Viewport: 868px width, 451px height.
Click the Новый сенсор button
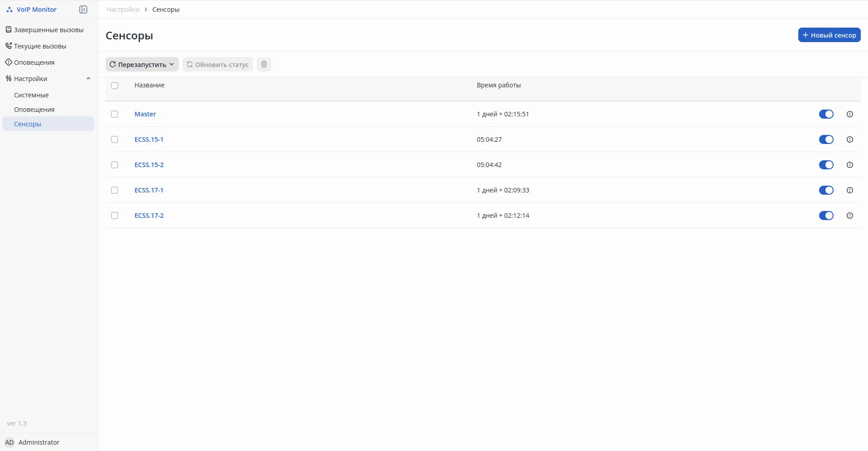click(x=830, y=35)
